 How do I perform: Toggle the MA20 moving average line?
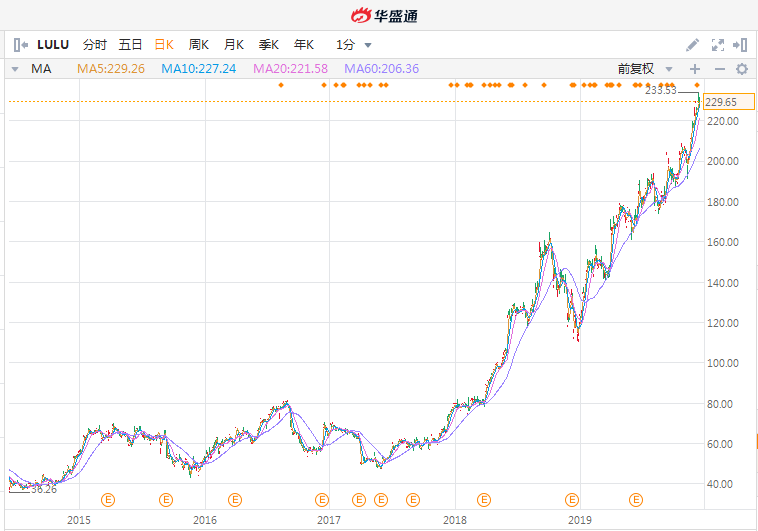pos(290,69)
